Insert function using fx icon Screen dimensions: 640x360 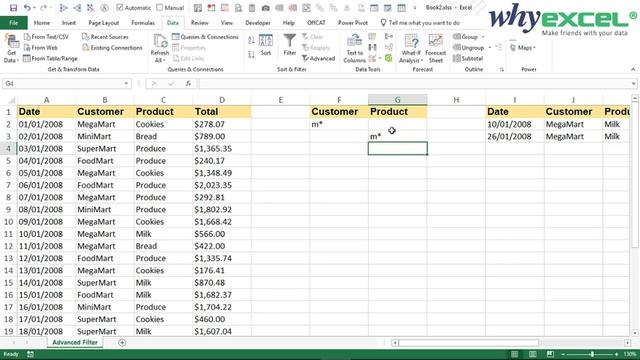pos(188,84)
